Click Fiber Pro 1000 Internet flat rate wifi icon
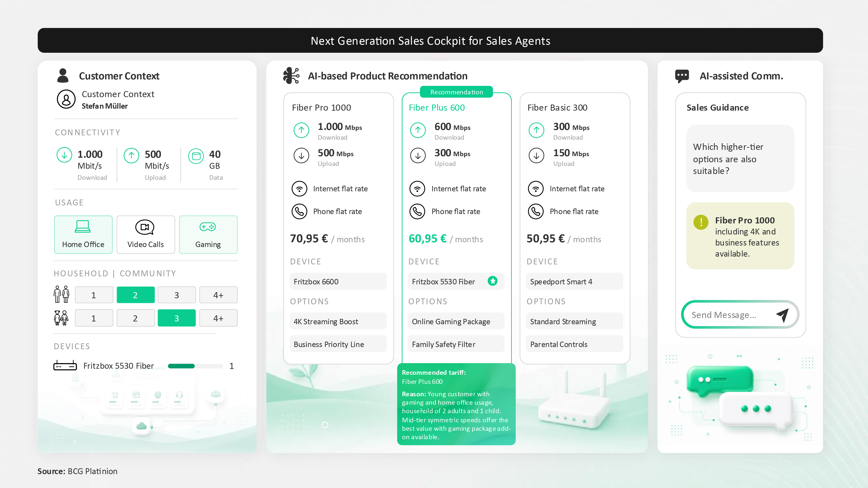868x488 pixels. [x=299, y=189]
